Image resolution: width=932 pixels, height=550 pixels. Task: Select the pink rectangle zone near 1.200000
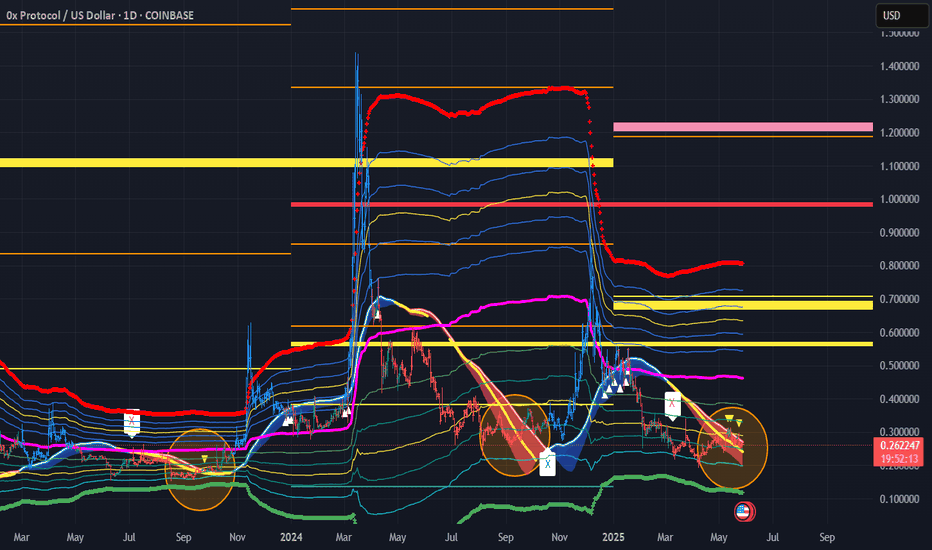(743, 127)
